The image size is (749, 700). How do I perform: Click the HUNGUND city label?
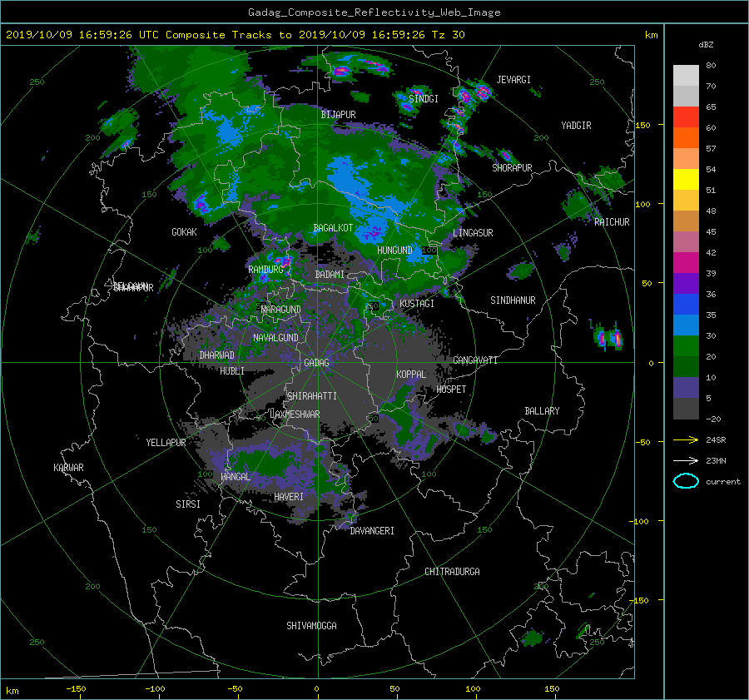[x=394, y=251]
